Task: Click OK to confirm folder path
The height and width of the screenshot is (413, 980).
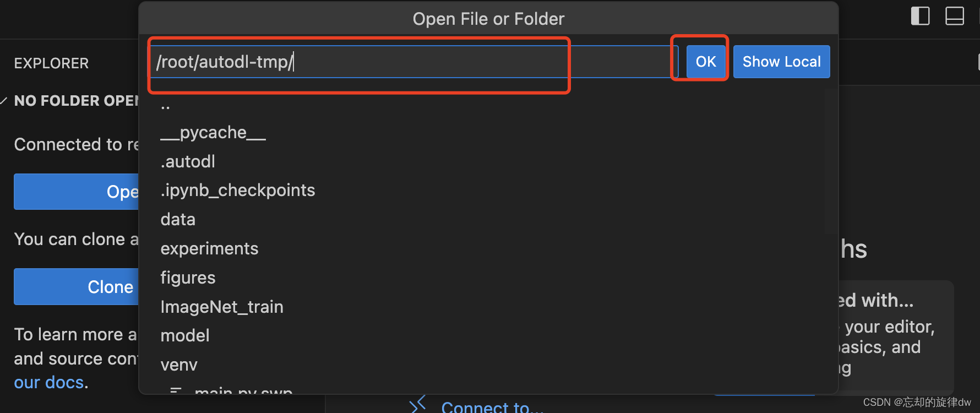Action: coord(705,62)
